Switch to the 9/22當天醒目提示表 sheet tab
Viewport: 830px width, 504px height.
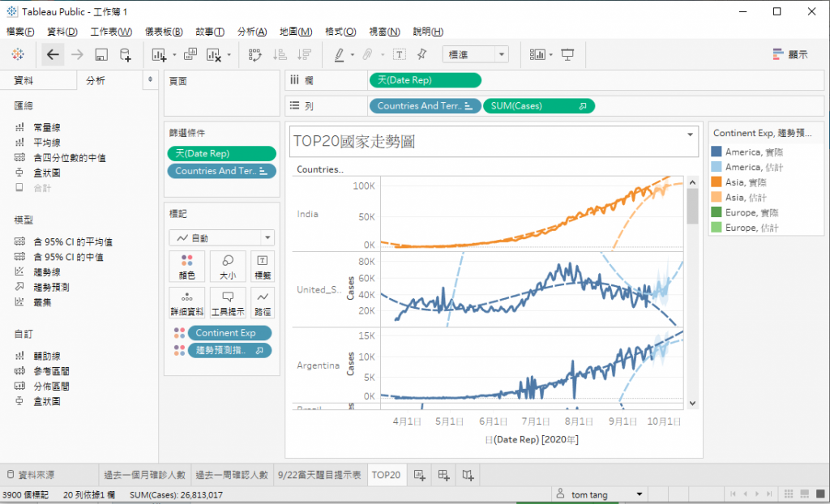[319, 475]
